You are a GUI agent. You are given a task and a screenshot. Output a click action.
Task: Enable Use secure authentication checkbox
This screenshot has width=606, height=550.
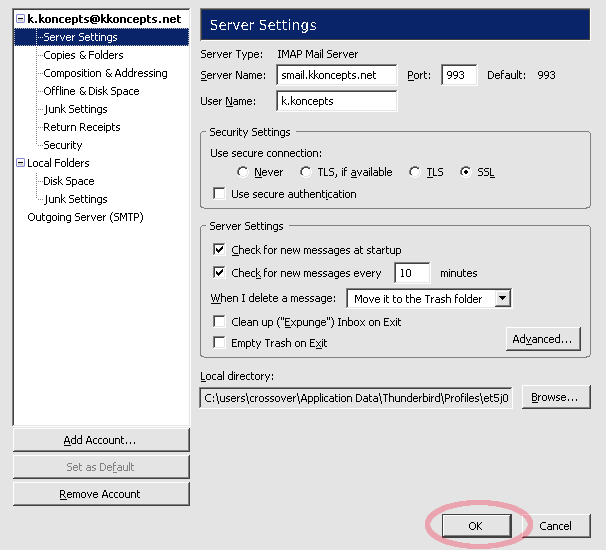pos(219,193)
